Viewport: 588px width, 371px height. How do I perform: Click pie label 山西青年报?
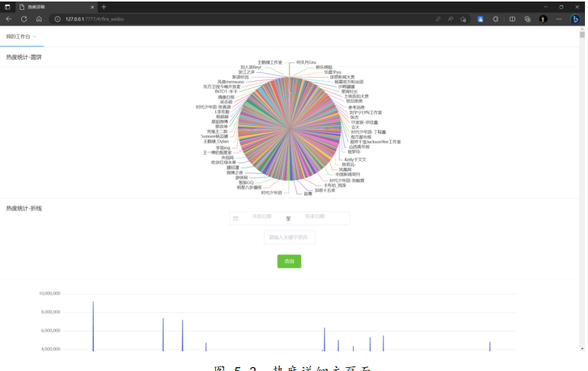click(x=359, y=147)
